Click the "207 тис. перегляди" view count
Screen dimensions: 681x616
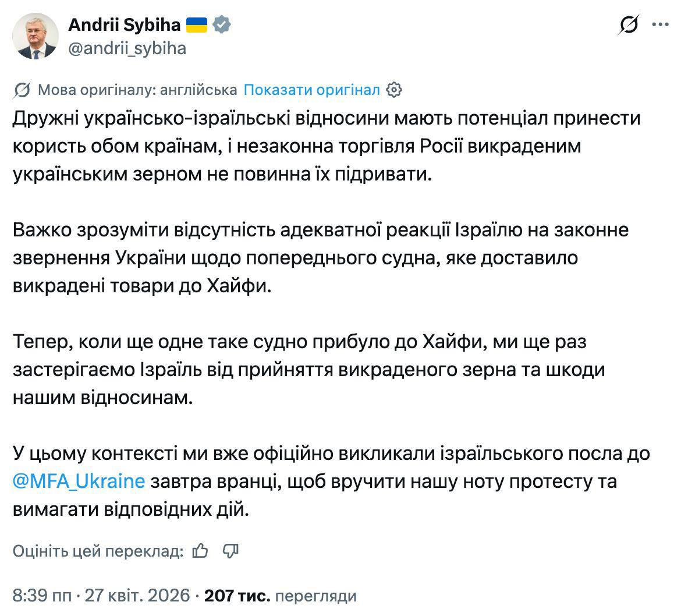[280, 596]
